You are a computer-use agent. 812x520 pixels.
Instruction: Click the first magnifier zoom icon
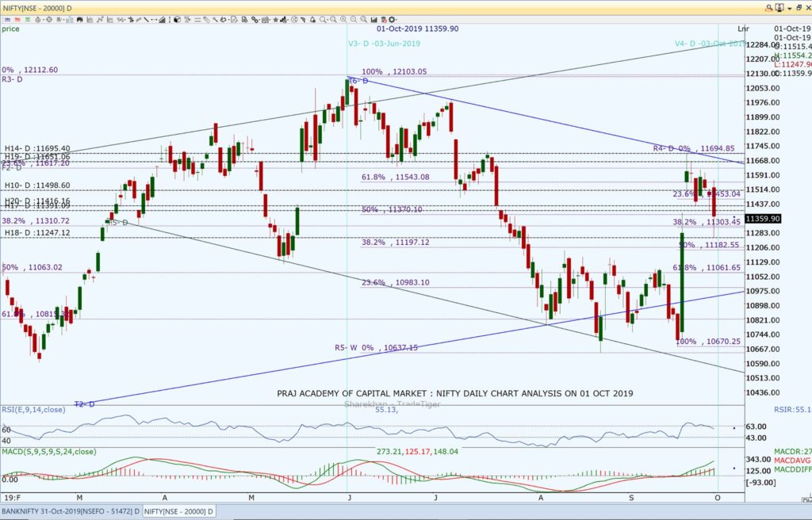(x=322, y=20)
